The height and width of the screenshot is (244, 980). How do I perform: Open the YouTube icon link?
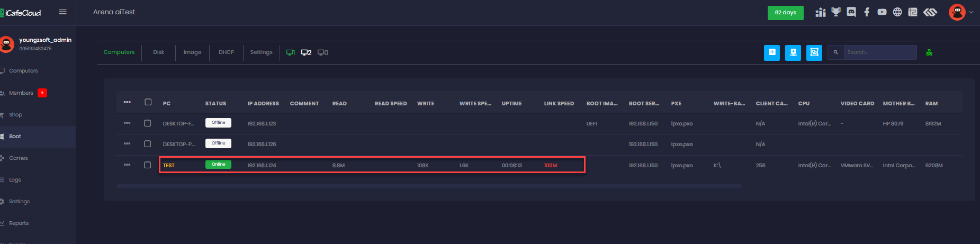882,12
